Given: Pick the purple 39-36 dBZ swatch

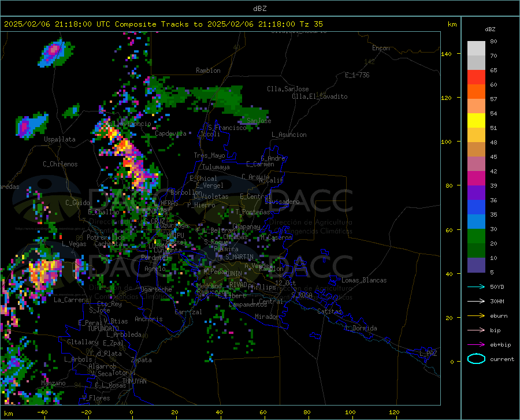Looking at the screenshot, I should pyautogui.click(x=476, y=193).
